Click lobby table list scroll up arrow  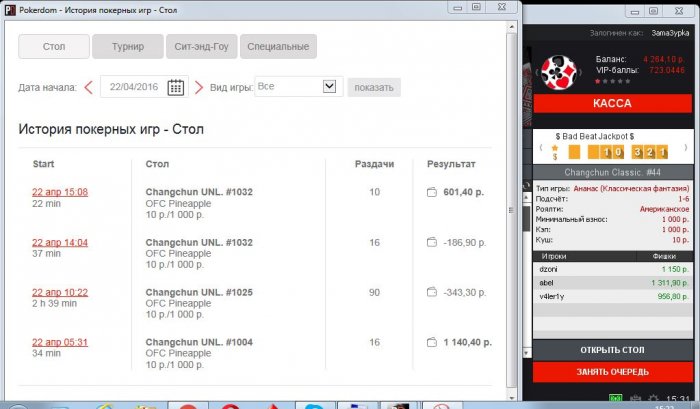click(527, 197)
